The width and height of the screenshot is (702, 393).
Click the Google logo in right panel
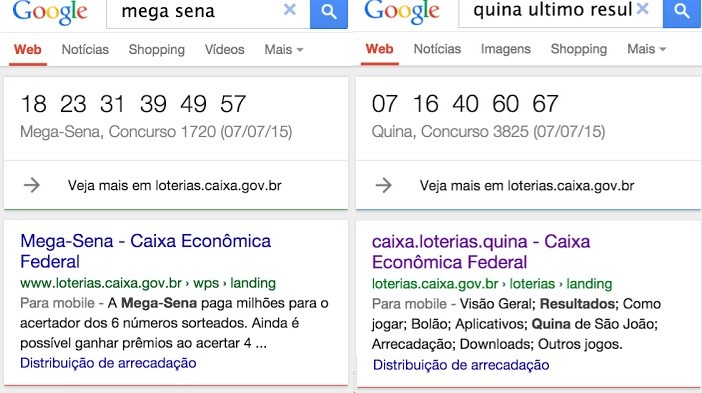[402, 11]
